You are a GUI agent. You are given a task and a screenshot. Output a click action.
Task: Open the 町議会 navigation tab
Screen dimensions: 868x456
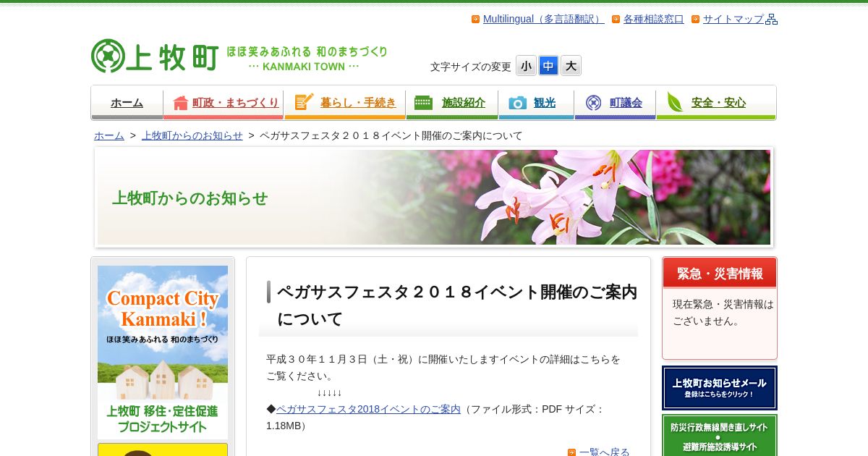coord(615,103)
